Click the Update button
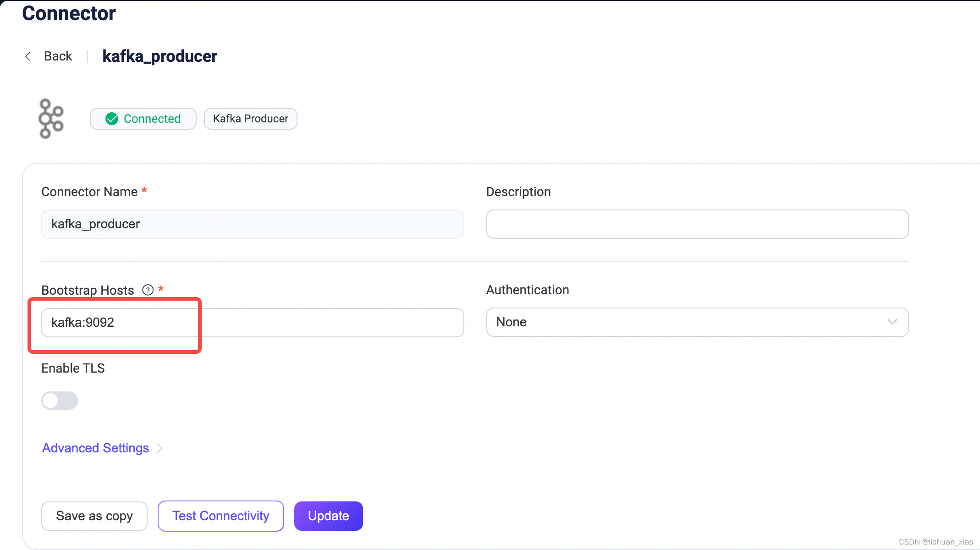The width and height of the screenshot is (980, 550). point(328,516)
